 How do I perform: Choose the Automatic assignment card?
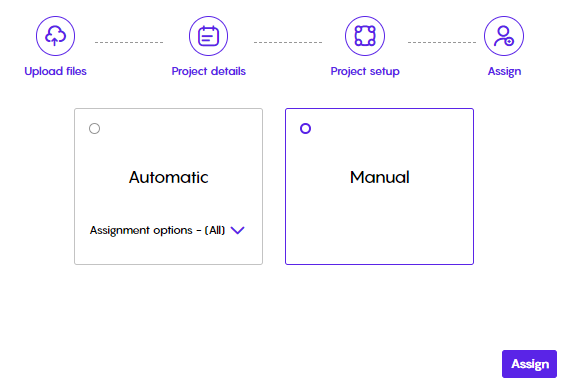(169, 186)
